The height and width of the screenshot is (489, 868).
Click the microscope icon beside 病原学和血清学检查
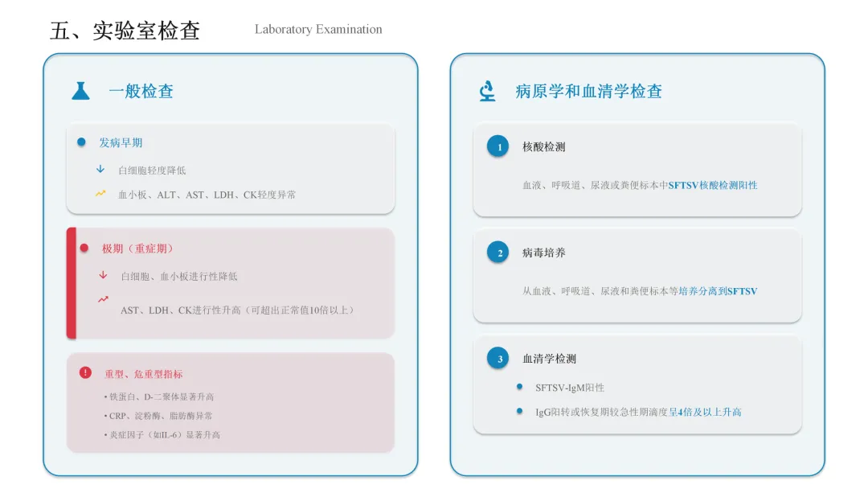click(x=487, y=91)
